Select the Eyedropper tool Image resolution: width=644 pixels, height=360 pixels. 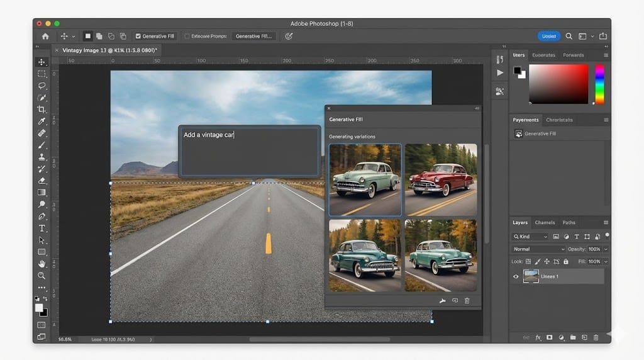coord(42,121)
